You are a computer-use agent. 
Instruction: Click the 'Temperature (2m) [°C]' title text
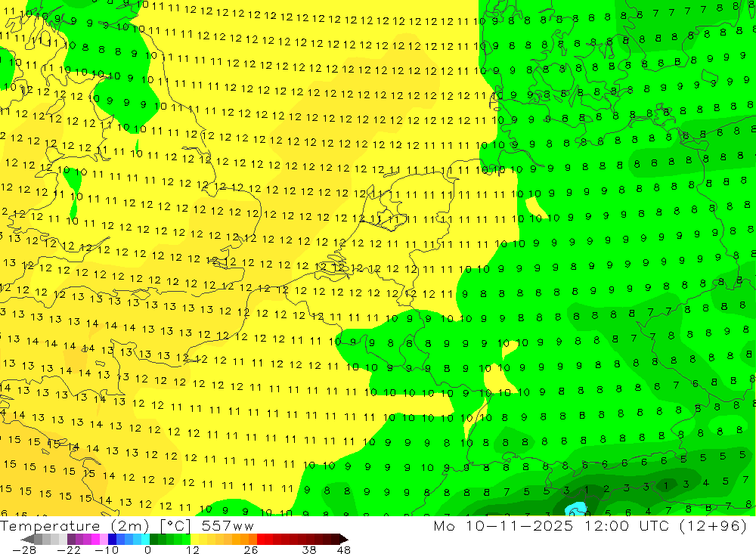[x=95, y=525]
